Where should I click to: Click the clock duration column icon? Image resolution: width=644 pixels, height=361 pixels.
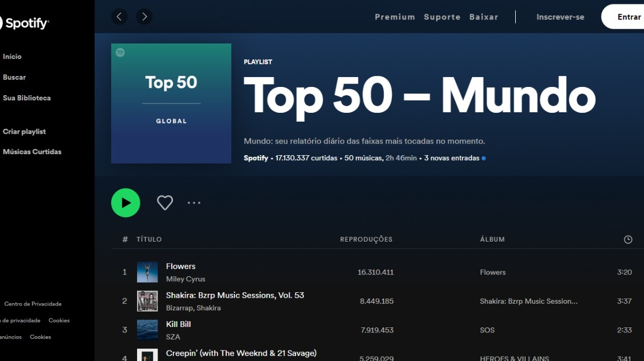(627, 239)
